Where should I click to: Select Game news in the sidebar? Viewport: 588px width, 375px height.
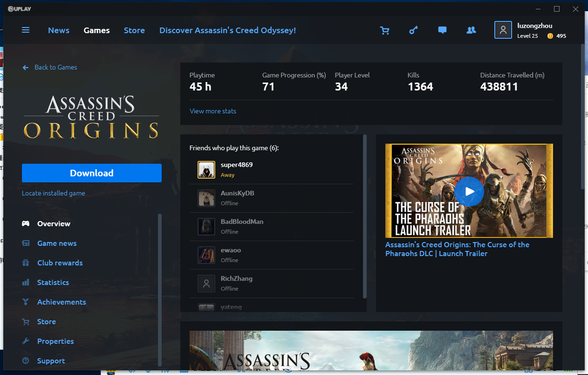coord(57,243)
